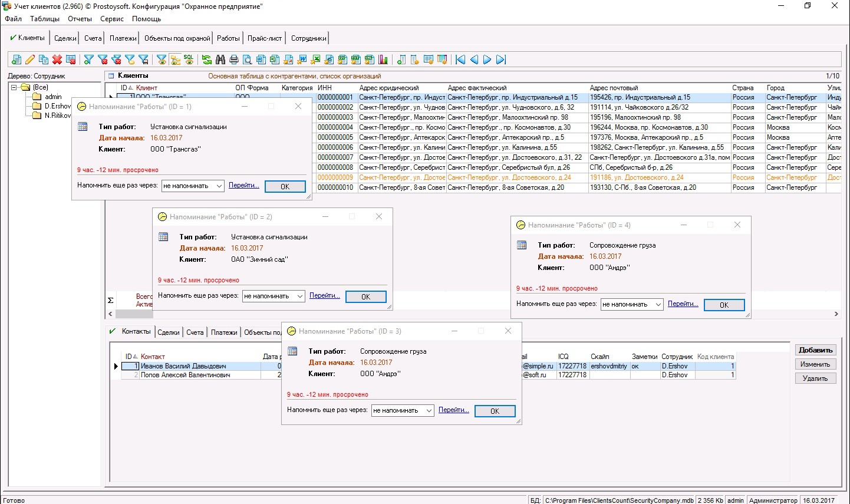Click the green refresh arrows icon

[207, 60]
